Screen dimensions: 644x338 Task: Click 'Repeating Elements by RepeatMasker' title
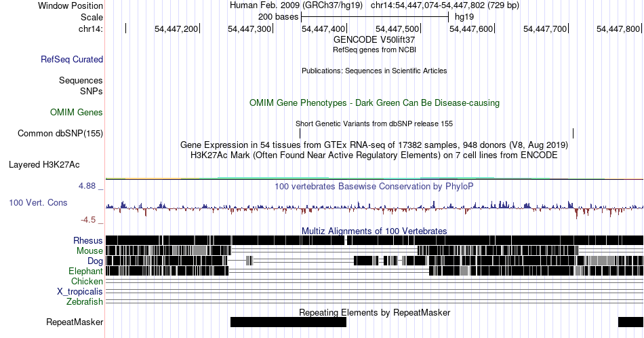click(x=375, y=312)
